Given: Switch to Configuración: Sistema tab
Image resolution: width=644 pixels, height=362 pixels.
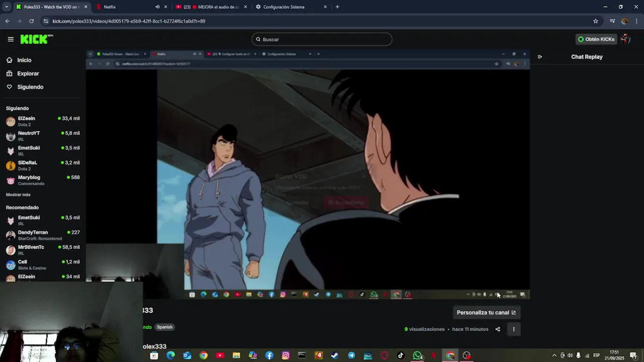Looking at the screenshot, I should (290, 7).
